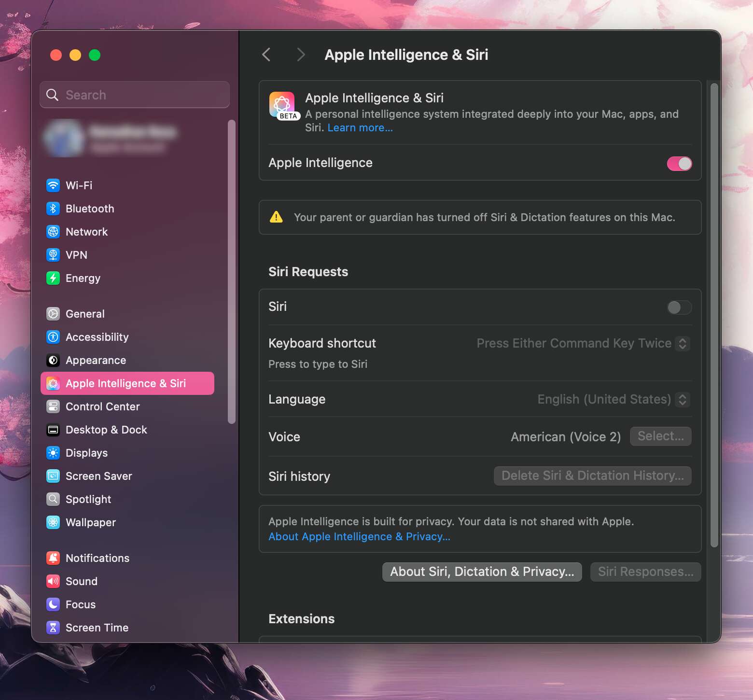Go back with the left chevron
Viewport: 753px width, 700px height.
266,55
